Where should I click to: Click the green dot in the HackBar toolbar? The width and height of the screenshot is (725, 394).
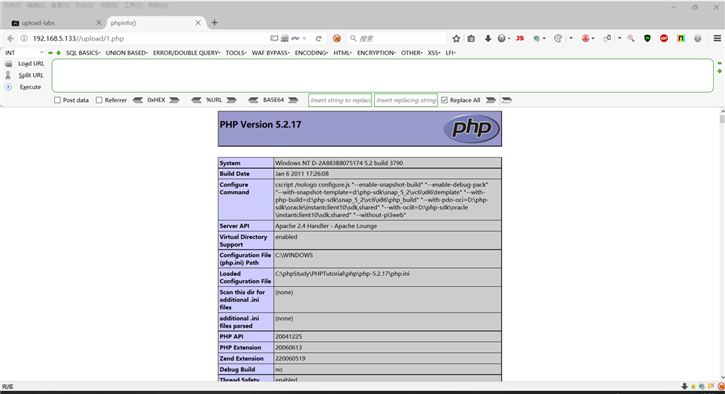(x=59, y=53)
